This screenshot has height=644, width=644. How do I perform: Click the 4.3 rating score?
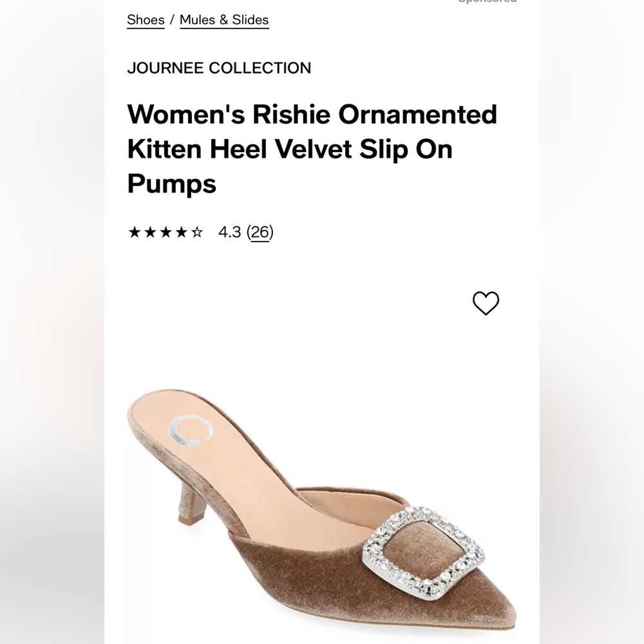click(229, 232)
